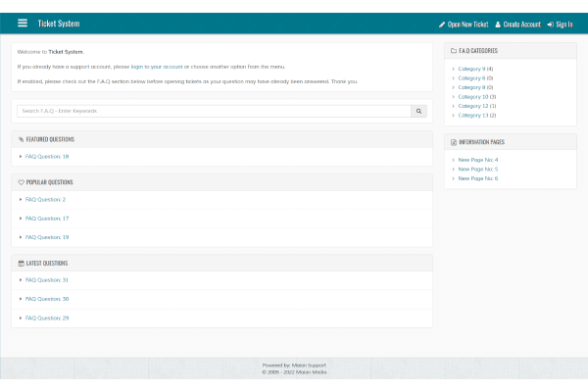Click Open New Ticket
The width and height of the screenshot is (588, 392).
pyautogui.click(x=464, y=24)
